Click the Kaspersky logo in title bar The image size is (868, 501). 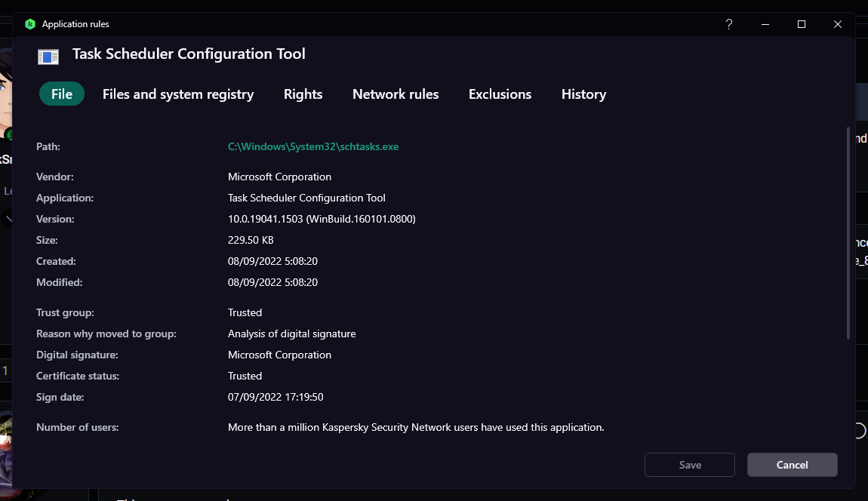[30, 24]
